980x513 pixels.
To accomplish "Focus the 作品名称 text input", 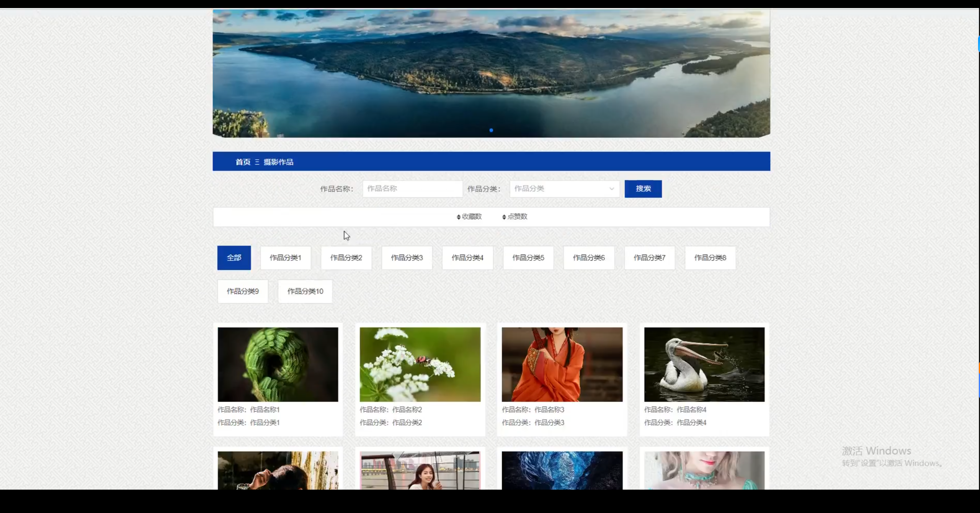I will (412, 189).
